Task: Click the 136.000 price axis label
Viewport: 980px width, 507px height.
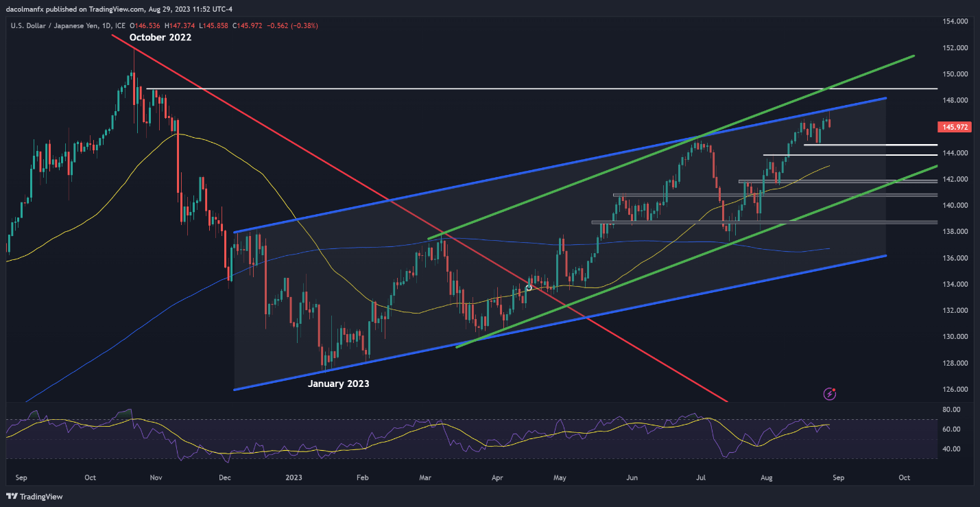Action: (955, 258)
